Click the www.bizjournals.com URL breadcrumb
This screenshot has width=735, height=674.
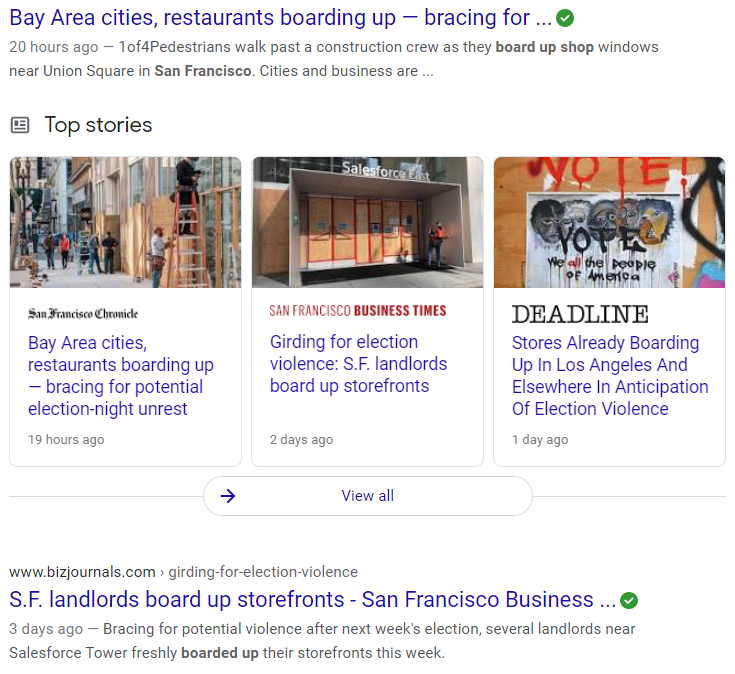[82, 572]
